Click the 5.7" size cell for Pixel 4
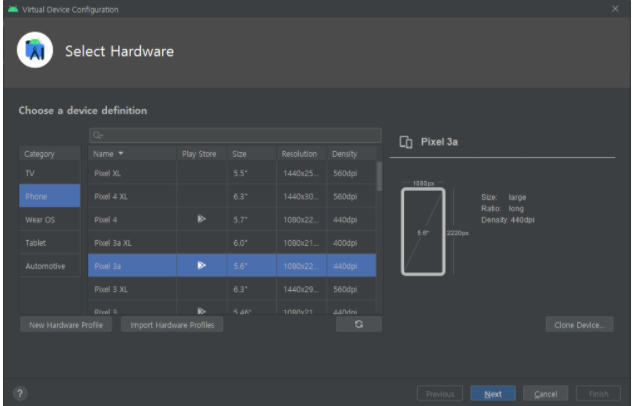This screenshot has height=406, width=633. [252, 220]
